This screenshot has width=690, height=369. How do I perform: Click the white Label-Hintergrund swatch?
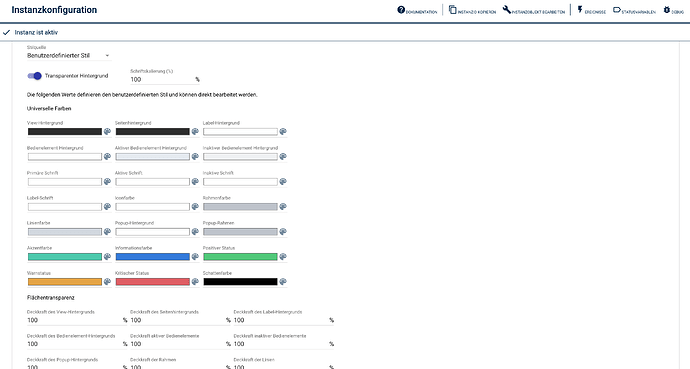240,132
